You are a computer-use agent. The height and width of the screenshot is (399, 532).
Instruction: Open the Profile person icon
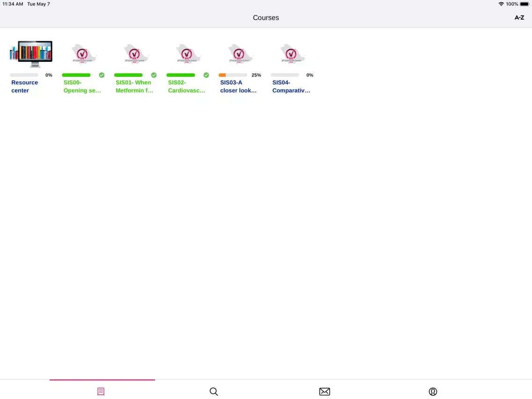[433, 392]
